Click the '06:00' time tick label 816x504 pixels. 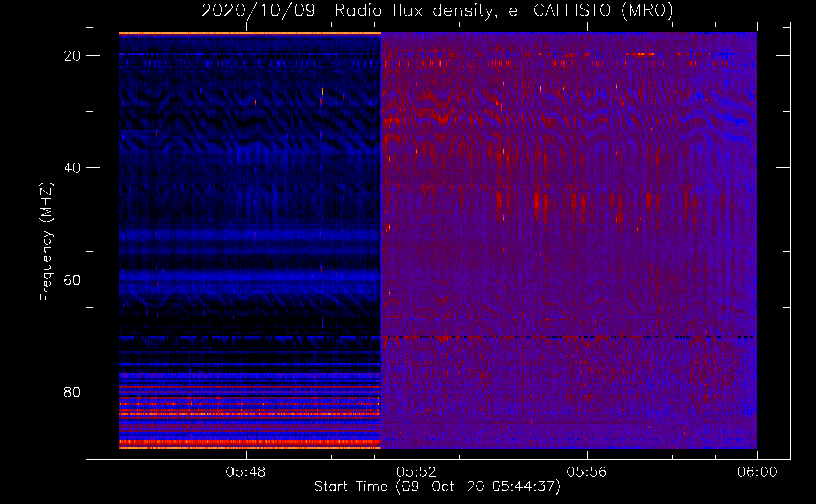[x=757, y=472]
